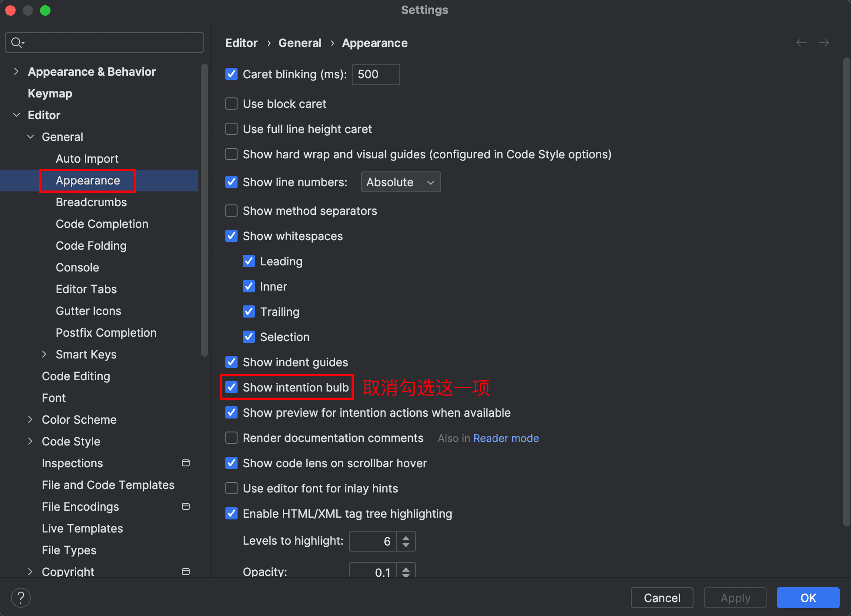Screen dimensions: 851x616
Task: Open Code Folding settings
Action: (x=91, y=245)
